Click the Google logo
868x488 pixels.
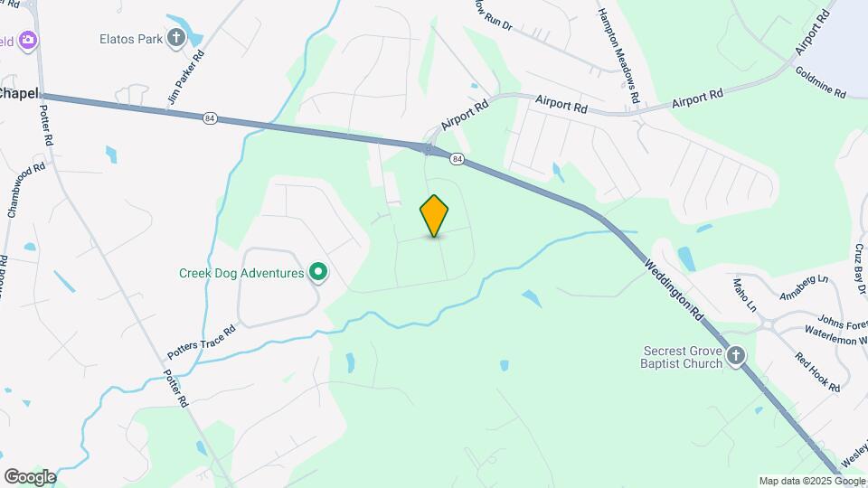click(30, 477)
